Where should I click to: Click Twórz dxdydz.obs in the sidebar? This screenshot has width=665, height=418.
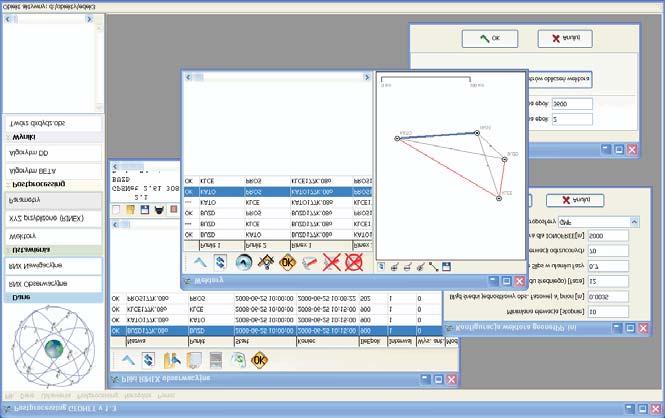point(53,123)
